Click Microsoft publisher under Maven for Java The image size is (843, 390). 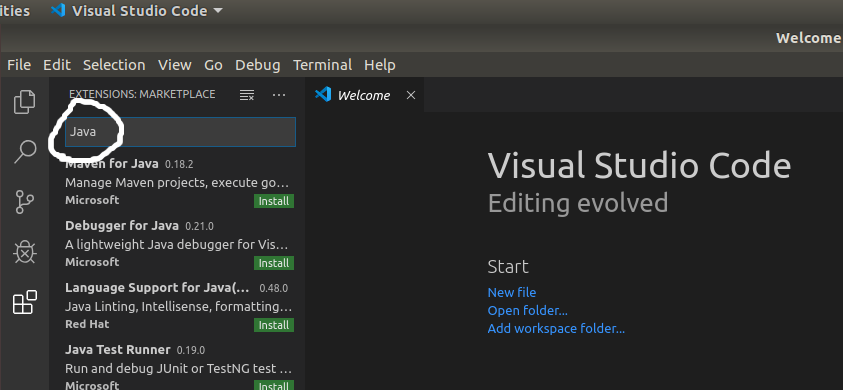(92, 200)
